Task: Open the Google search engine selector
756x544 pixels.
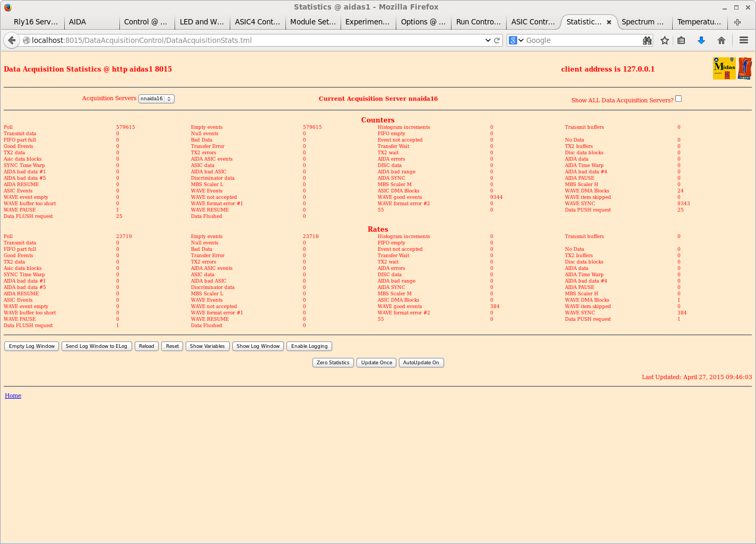Action: pos(516,40)
